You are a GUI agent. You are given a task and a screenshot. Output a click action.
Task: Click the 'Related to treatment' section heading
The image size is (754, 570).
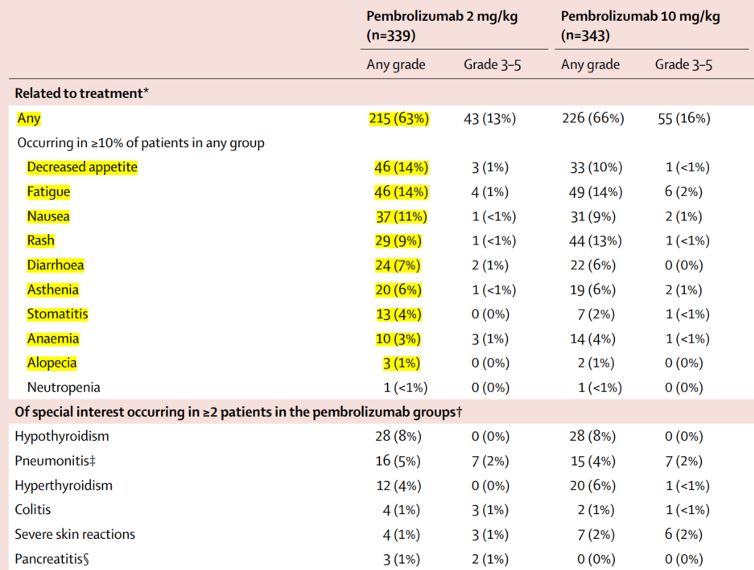click(82, 93)
